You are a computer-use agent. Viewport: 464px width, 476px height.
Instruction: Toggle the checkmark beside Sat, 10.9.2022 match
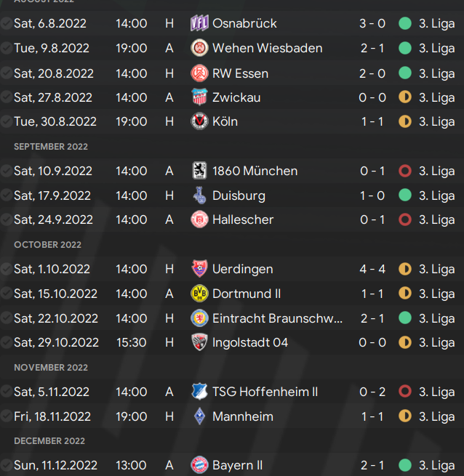6,171
